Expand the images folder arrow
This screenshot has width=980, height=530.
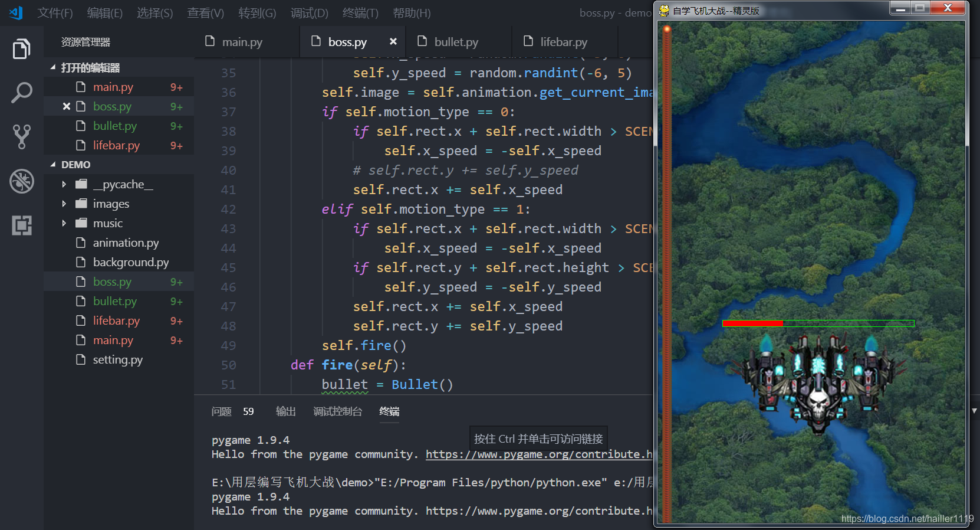tap(64, 204)
